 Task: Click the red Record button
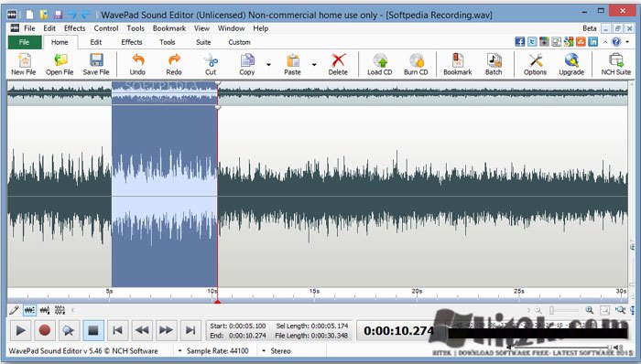point(45,330)
